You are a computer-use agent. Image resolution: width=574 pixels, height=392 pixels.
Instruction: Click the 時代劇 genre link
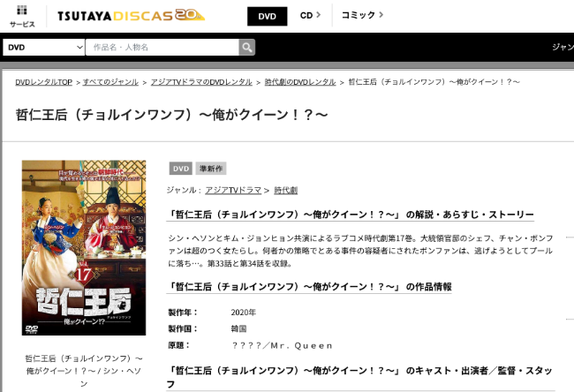(x=286, y=191)
